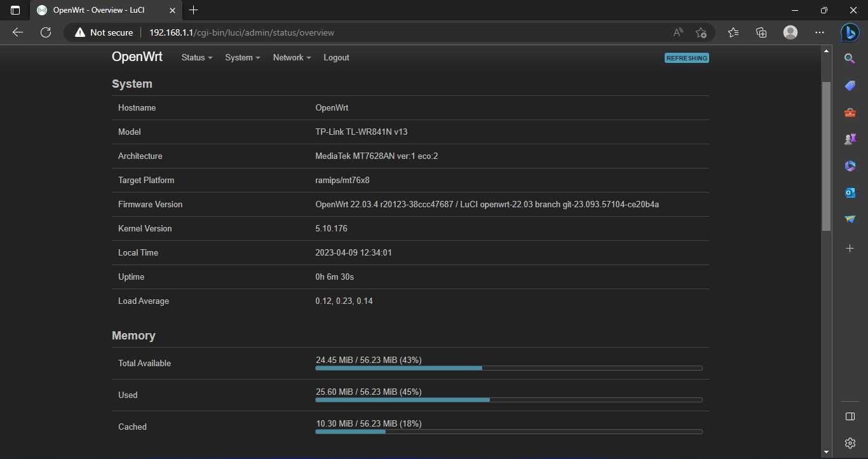Add this page to favorites
Screen dimensions: 868x459
[x=701, y=32]
